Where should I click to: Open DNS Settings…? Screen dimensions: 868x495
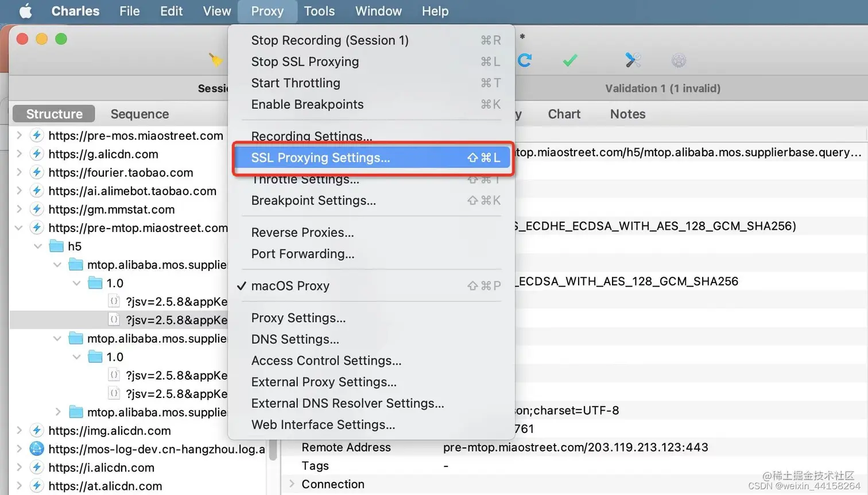tap(371, 339)
